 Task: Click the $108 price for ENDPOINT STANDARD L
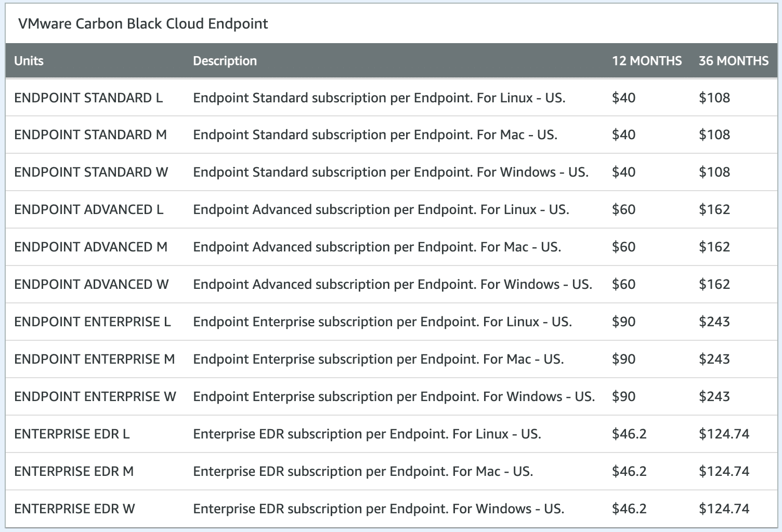[714, 98]
